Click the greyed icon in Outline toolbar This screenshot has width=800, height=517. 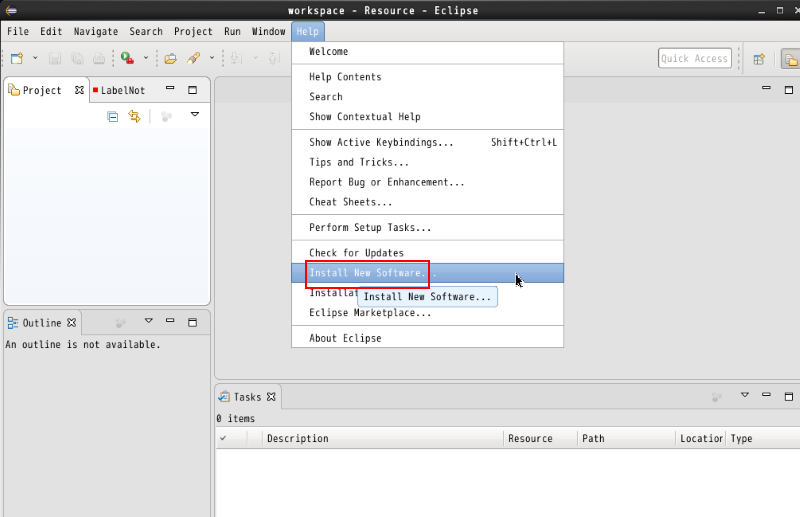click(120, 323)
